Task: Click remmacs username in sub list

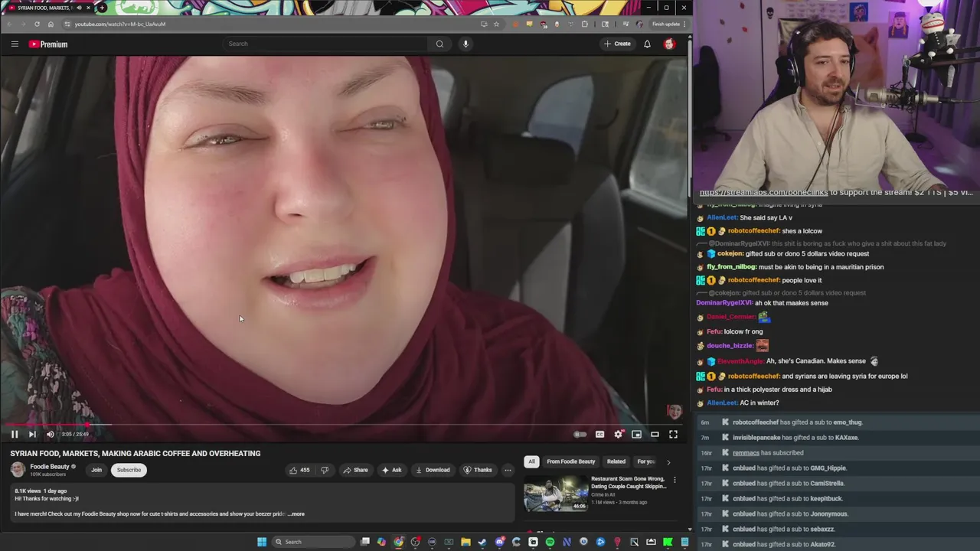Action: (x=746, y=453)
